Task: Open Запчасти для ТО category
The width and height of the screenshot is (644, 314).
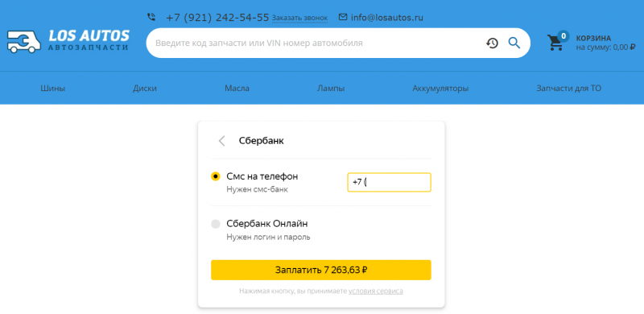Action: tap(569, 89)
